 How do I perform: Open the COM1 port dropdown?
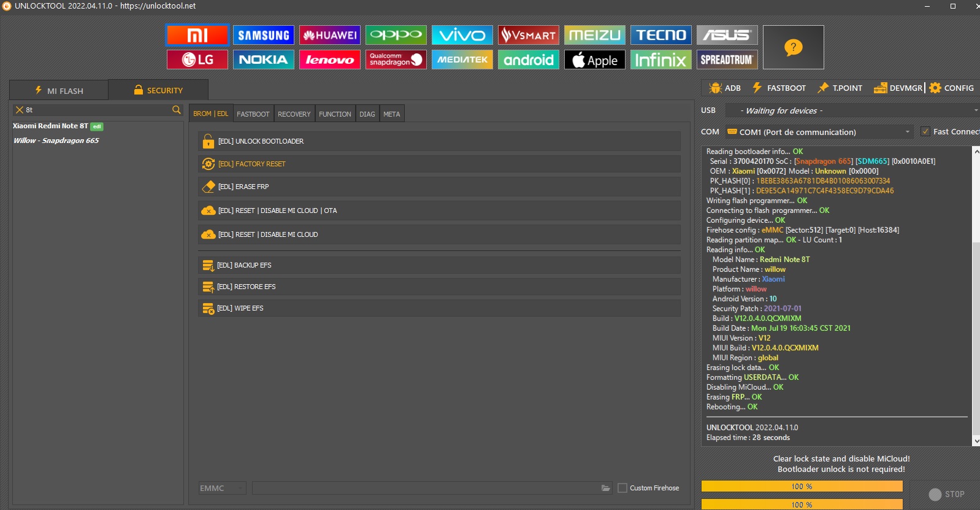pos(819,132)
